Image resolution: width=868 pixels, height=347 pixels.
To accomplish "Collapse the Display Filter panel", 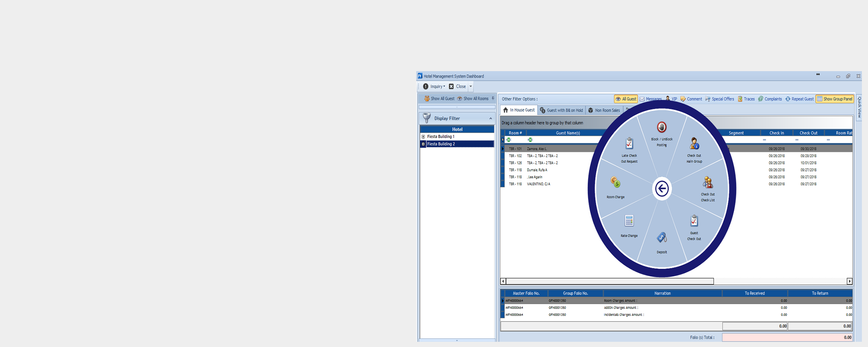I will point(490,118).
